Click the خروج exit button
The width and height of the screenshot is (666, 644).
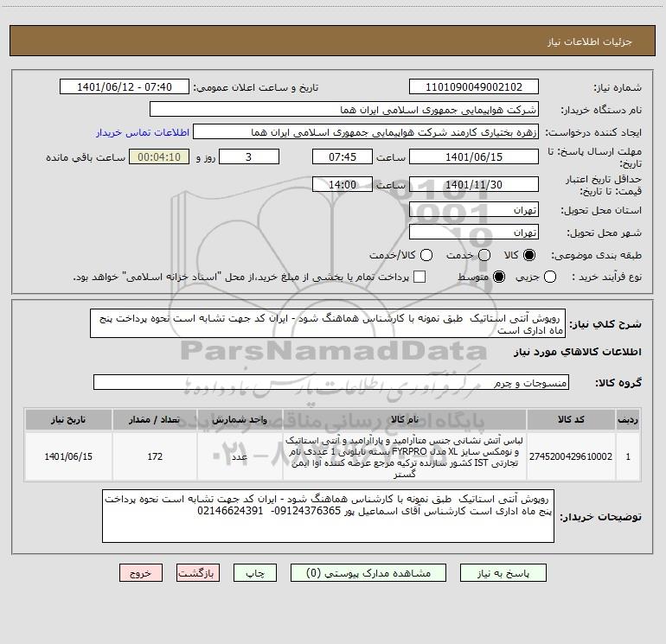141,573
